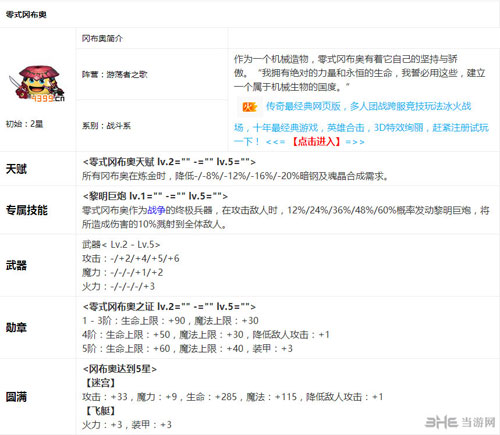Viewport: 500px width, 435px height.
Task: Select the 零式冈布奥天赋 lv.2 heading
Action: pos(169,162)
